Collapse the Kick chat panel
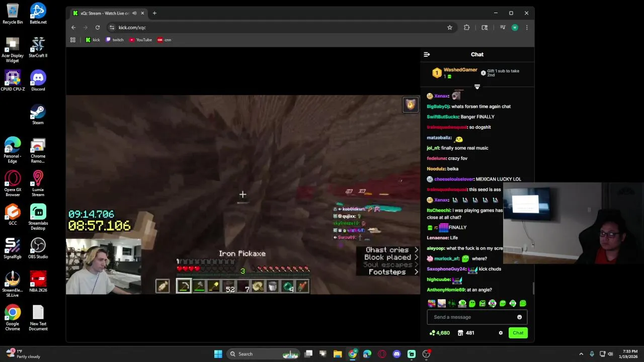Viewport: 644px width, 362px height. click(427, 54)
